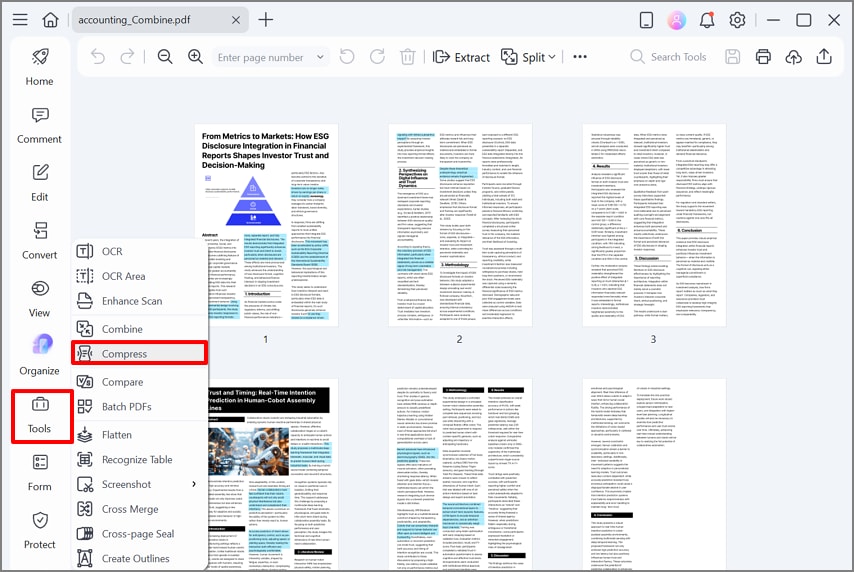854x572 pixels.
Task: Choose Combine from tools menu
Action: [141, 329]
